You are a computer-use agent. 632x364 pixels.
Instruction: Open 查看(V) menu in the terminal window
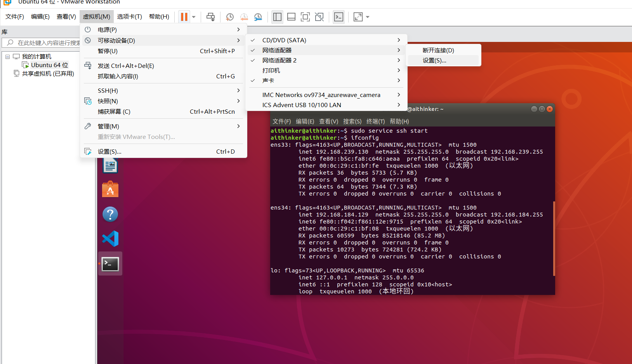329,121
